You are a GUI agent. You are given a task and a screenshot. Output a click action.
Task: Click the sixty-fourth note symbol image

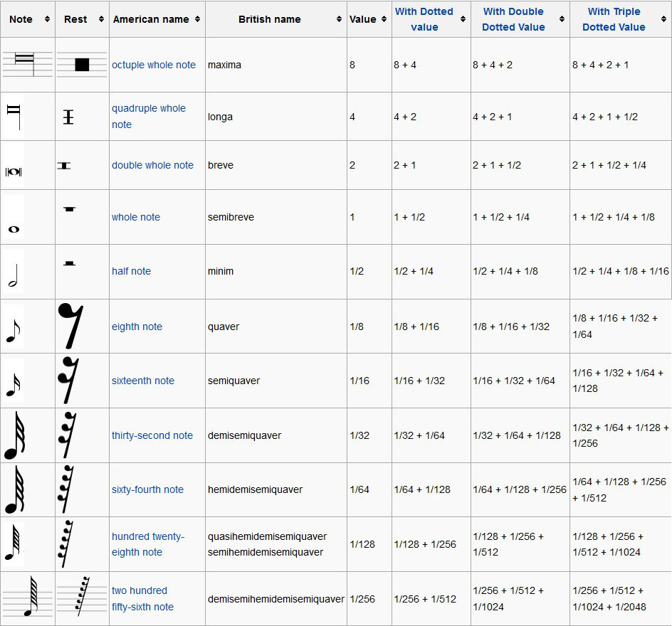(14, 489)
